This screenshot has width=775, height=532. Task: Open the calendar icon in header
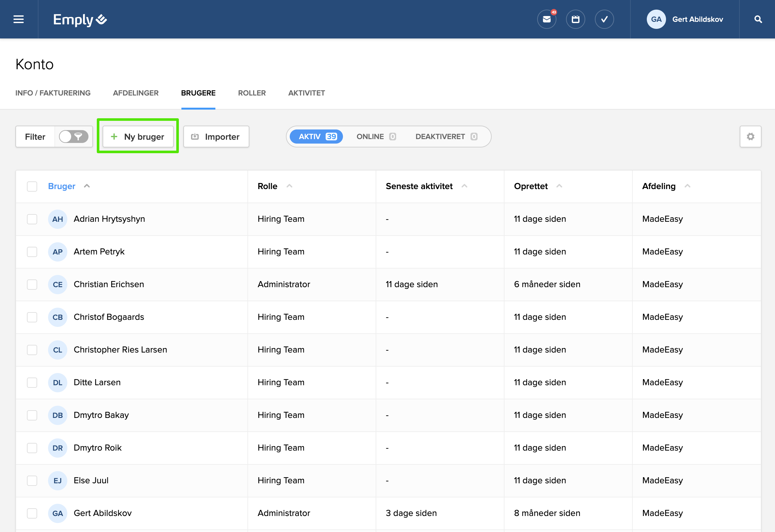click(x=575, y=19)
